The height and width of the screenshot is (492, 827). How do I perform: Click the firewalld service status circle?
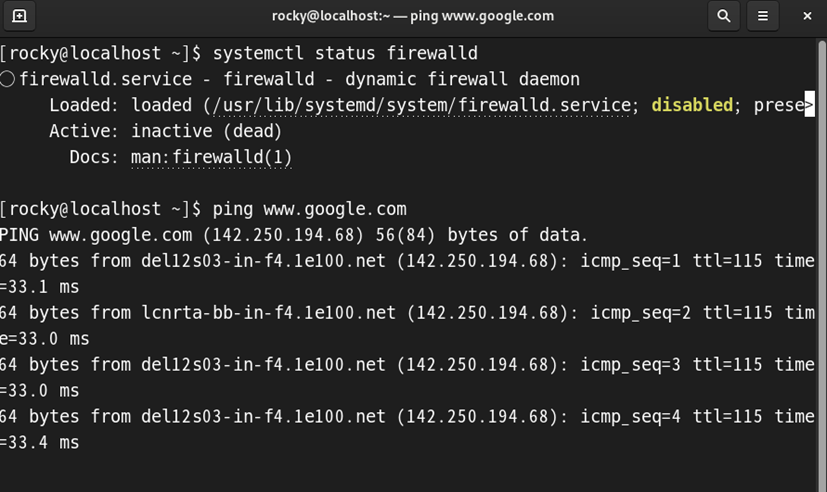pyautogui.click(x=7, y=79)
